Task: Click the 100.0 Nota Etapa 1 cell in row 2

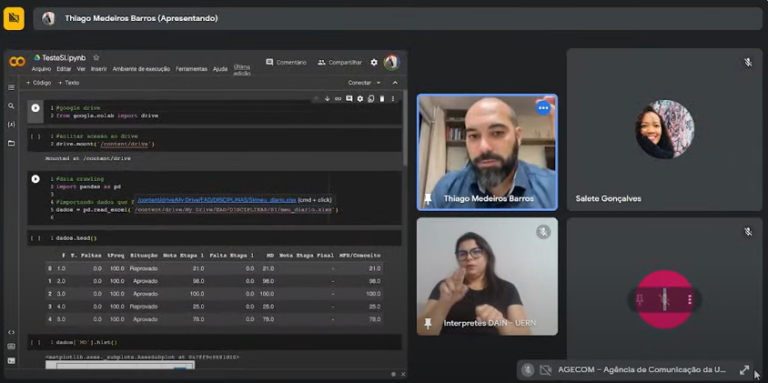Action: [x=196, y=294]
